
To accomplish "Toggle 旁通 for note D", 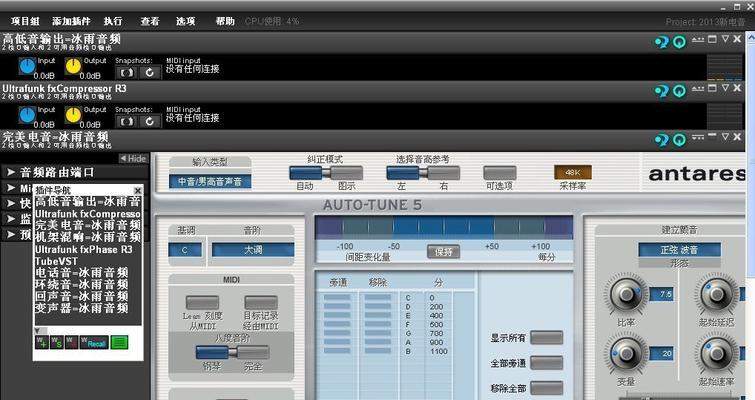I will click(337, 307).
